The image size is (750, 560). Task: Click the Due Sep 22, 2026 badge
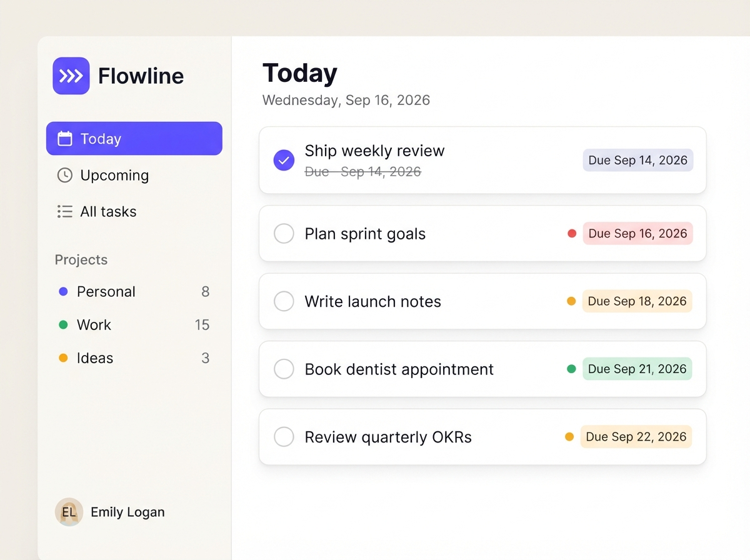pyautogui.click(x=636, y=436)
